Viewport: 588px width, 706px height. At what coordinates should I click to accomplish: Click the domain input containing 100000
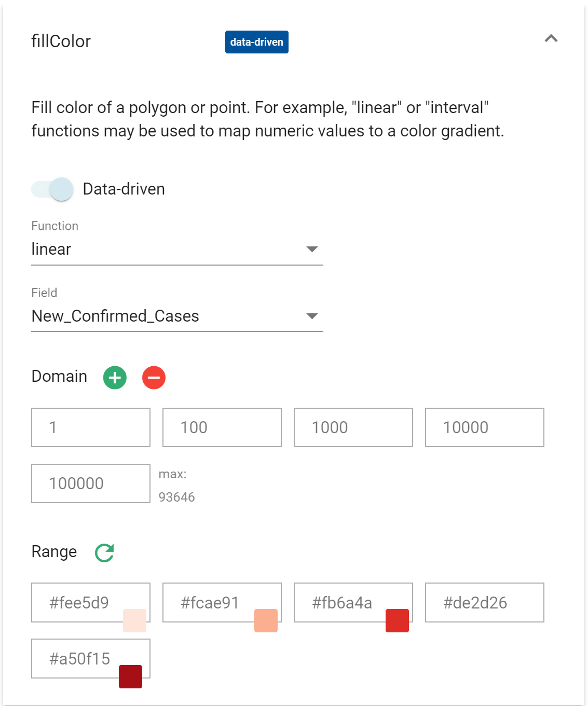click(x=90, y=483)
